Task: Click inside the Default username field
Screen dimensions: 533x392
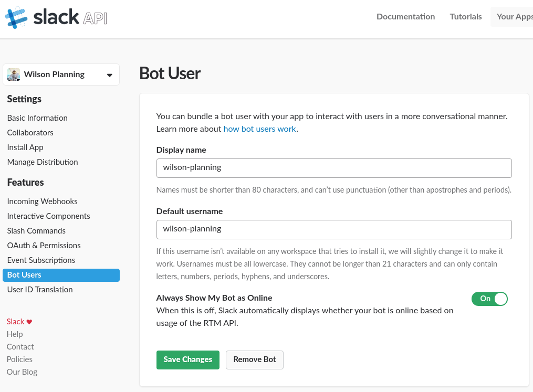Action: coord(333,229)
